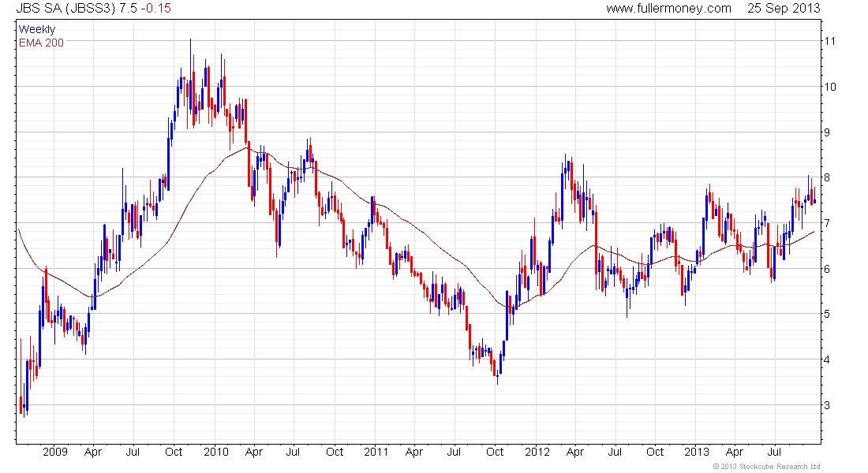The width and height of the screenshot is (868, 473).
Task: Click the Apr label after 2012
Action: pyautogui.click(x=575, y=452)
